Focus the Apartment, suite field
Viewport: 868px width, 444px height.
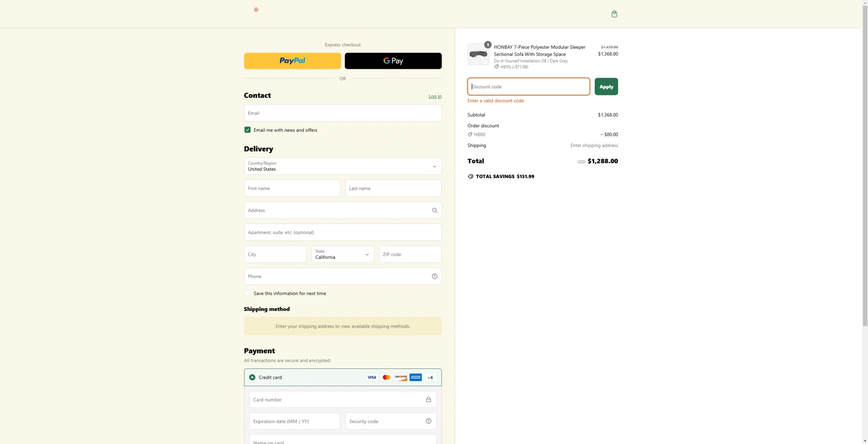[343, 232]
